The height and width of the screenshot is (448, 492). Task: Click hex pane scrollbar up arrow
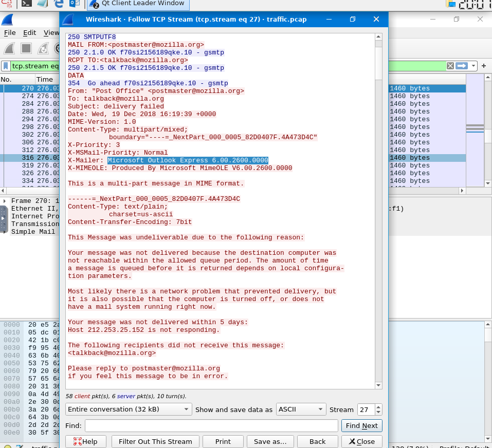[487, 325]
